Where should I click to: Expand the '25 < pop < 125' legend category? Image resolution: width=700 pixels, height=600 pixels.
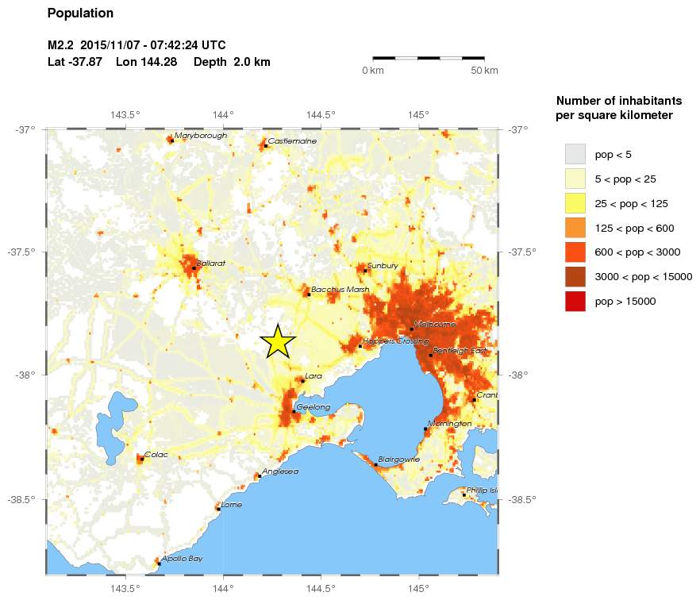[575, 203]
